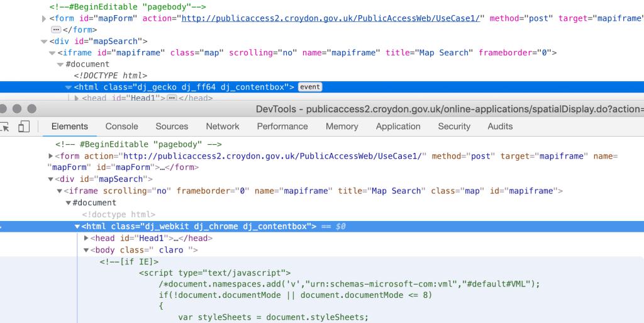The height and width of the screenshot is (323, 644).
Task: Toggle the device toolbar icon
Action: coord(24,127)
